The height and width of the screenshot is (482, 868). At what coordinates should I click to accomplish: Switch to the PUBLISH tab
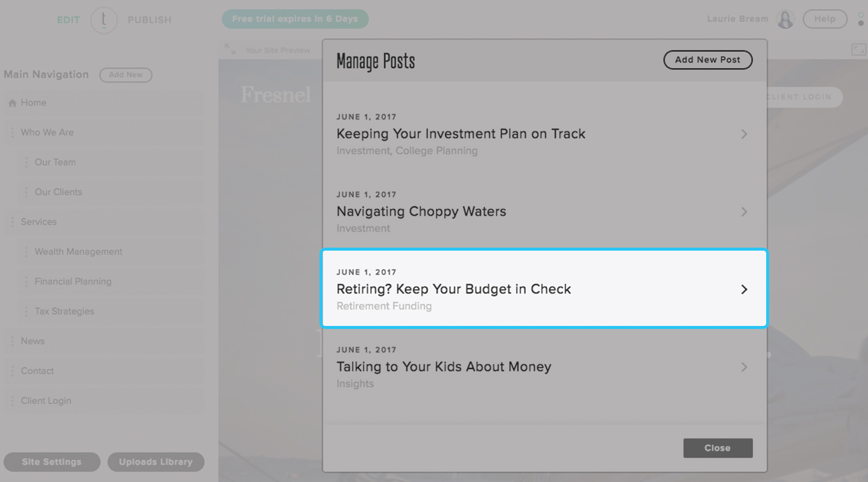pos(149,20)
